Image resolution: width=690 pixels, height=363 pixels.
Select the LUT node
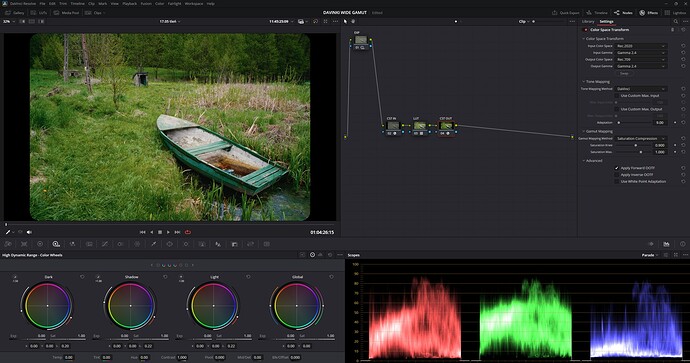(x=419, y=126)
